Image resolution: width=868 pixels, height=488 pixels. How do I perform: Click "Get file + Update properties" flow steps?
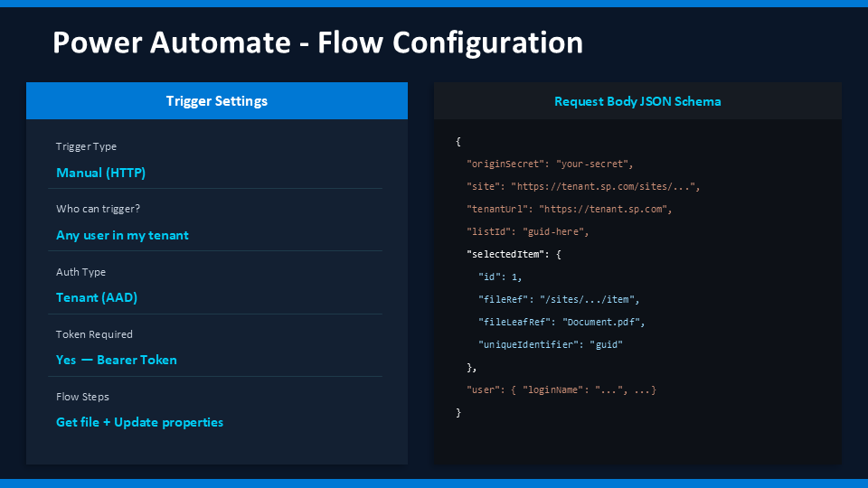(139, 422)
